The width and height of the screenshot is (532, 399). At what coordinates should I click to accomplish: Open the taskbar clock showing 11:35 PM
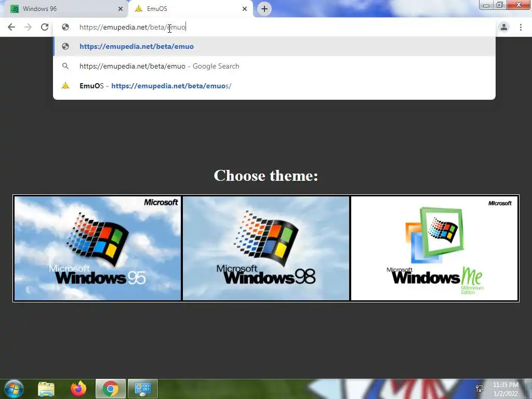pos(506,389)
